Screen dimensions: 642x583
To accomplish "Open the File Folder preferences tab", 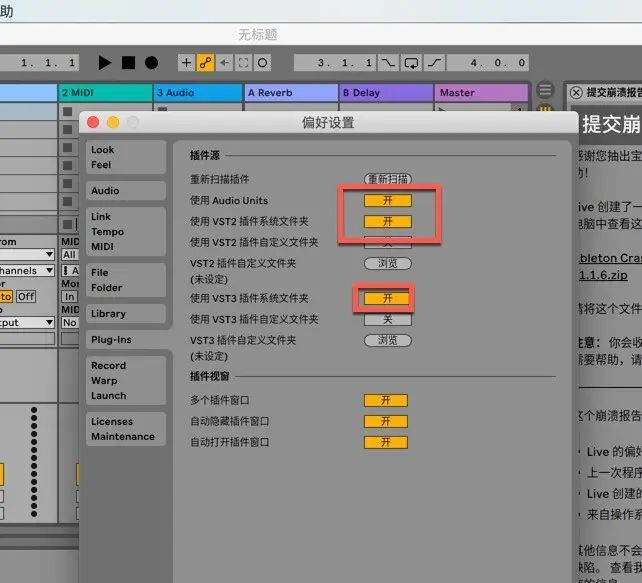I will (x=126, y=280).
